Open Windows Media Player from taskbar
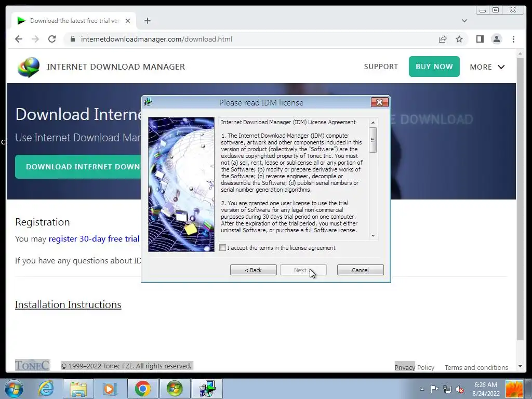Image resolution: width=532 pixels, height=399 pixels. click(x=110, y=389)
